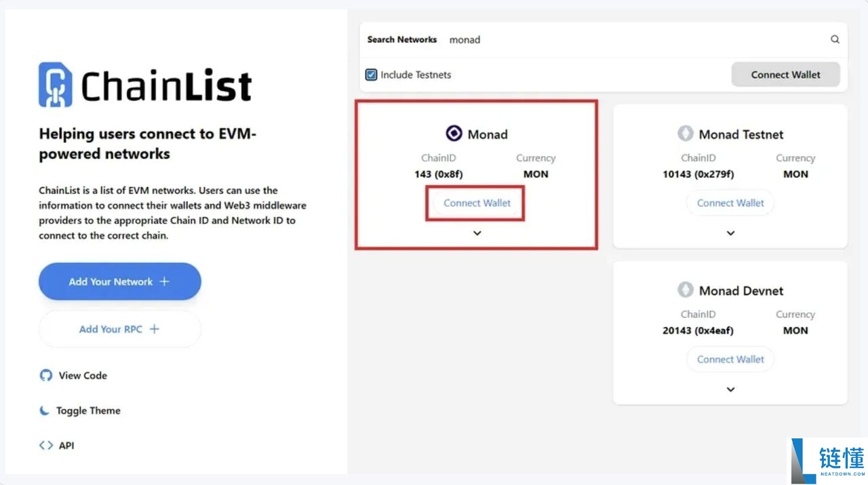868x485 pixels.
Task: Click the Monad Devnet network logo
Action: (685, 290)
